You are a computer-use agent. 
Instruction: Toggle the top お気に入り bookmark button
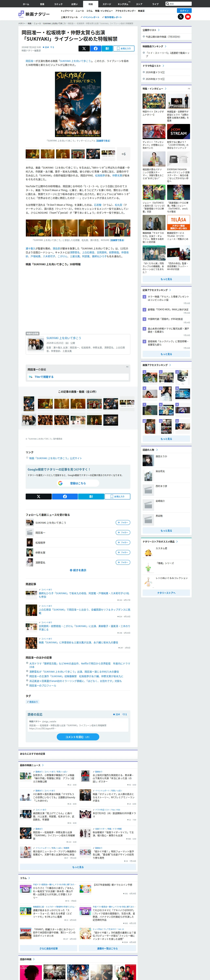click(x=123, y=48)
